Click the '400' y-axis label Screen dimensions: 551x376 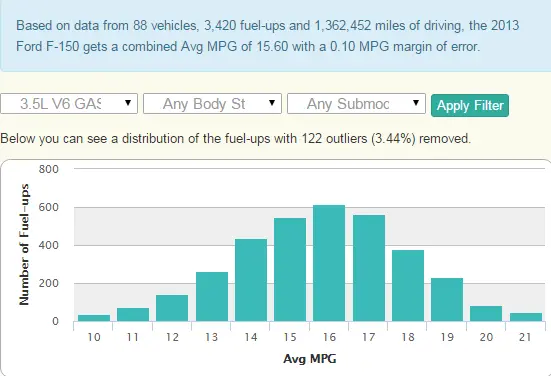click(49, 245)
